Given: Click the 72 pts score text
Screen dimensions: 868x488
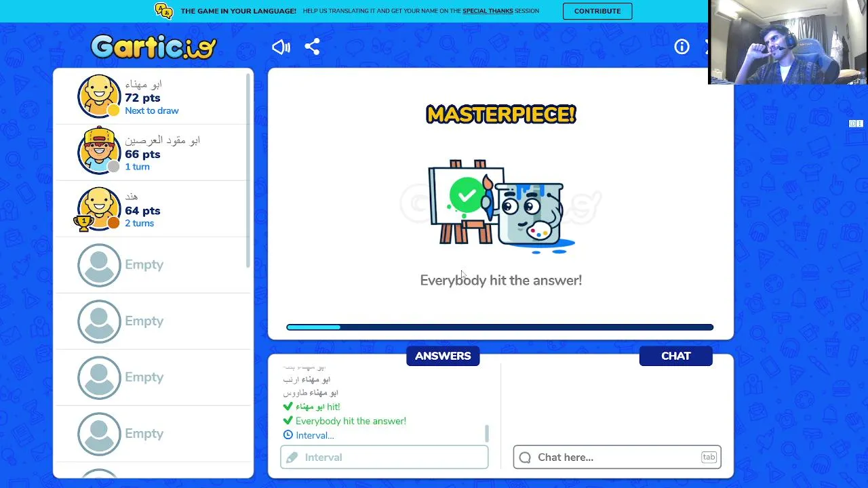Looking at the screenshot, I should (142, 98).
